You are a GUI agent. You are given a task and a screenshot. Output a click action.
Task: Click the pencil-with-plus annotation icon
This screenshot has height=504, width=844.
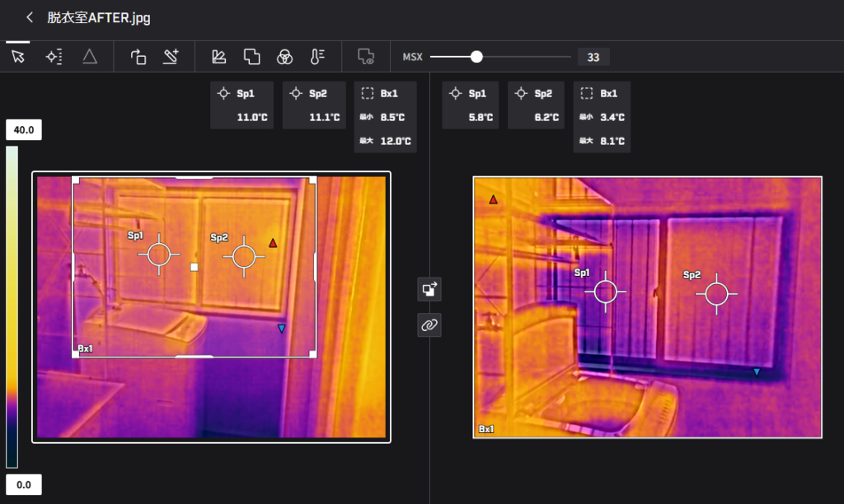click(x=171, y=57)
